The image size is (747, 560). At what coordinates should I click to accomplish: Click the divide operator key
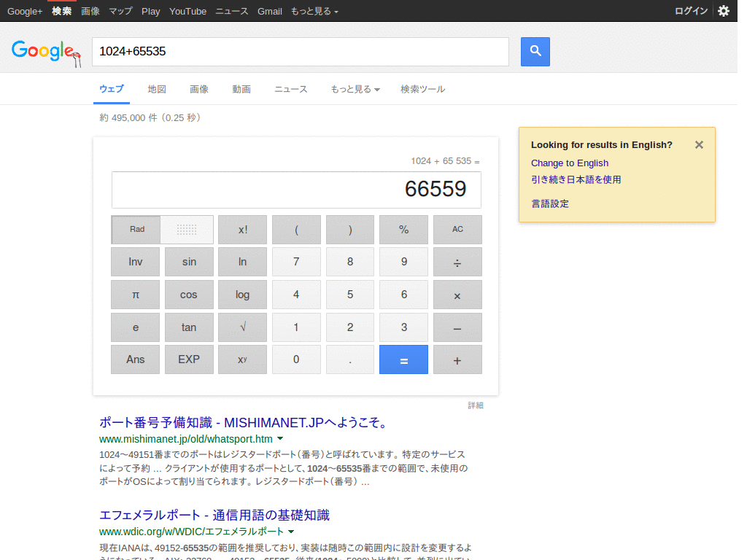point(457,262)
